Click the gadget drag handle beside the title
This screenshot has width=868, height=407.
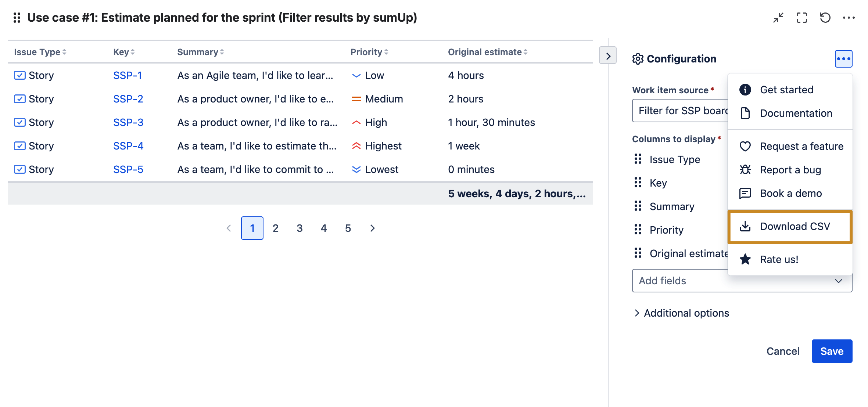[17, 18]
